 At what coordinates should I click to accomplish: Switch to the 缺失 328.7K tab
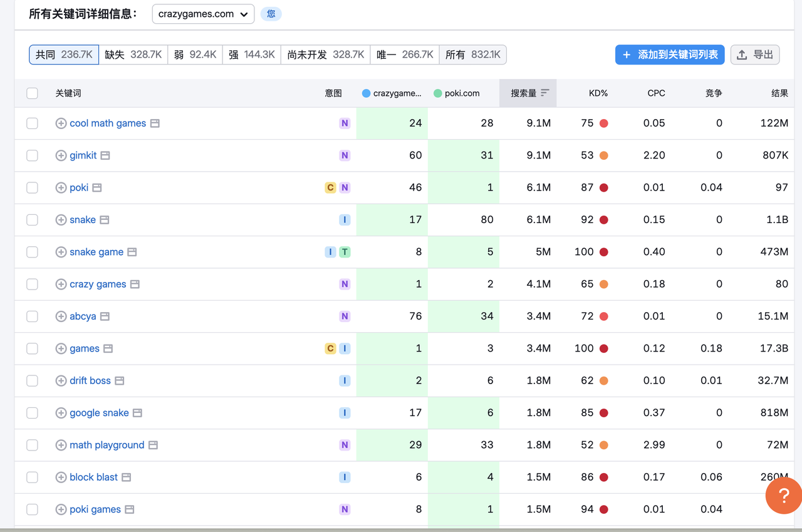133,55
